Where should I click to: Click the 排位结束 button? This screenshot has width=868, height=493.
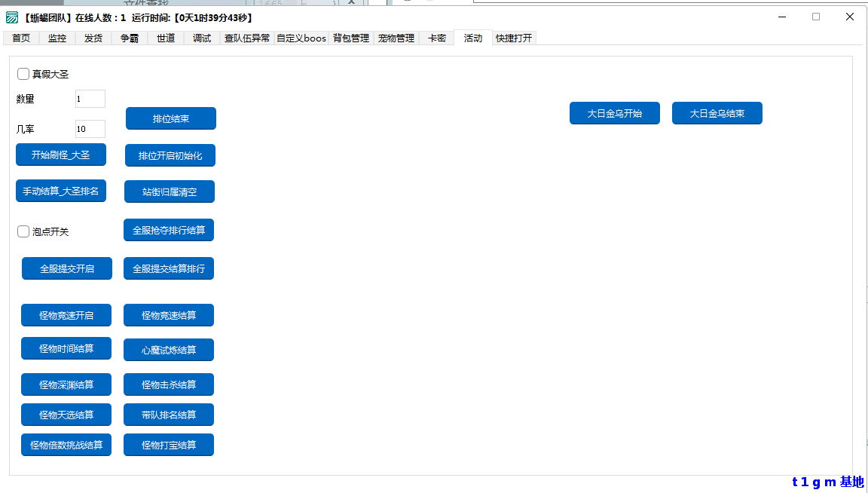point(170,118)
